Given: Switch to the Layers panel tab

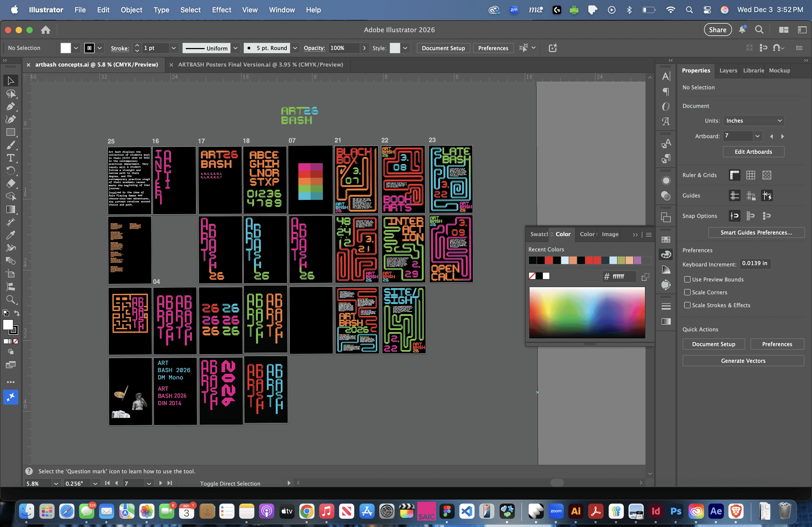Looking at the screenshot, I should pyautogui.click(x=728, y=71).
